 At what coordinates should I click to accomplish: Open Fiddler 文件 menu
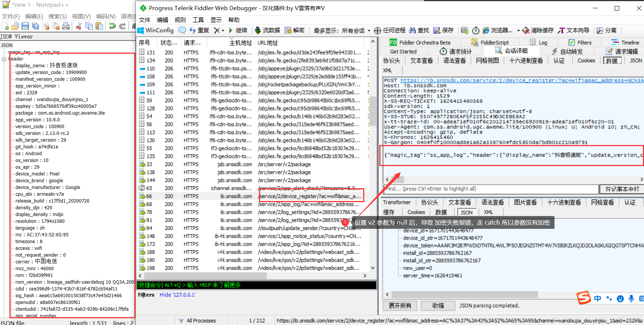point(145,20)
